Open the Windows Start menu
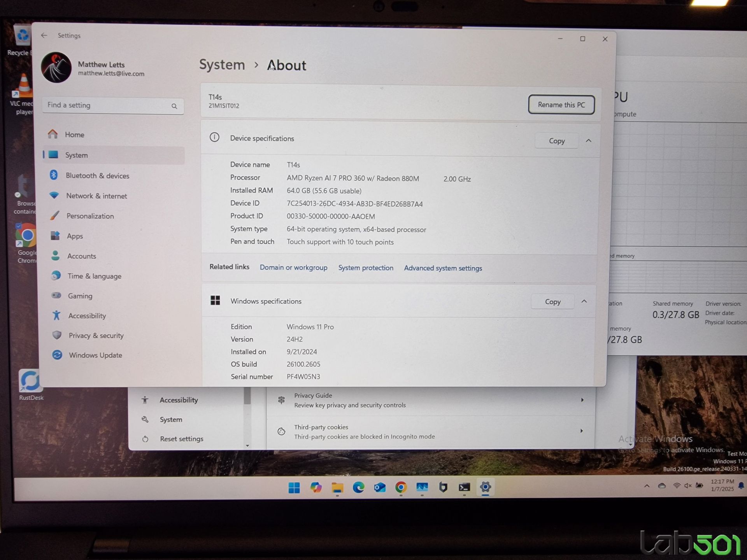Screen dimensions: 747x560 tap(294, 488)
